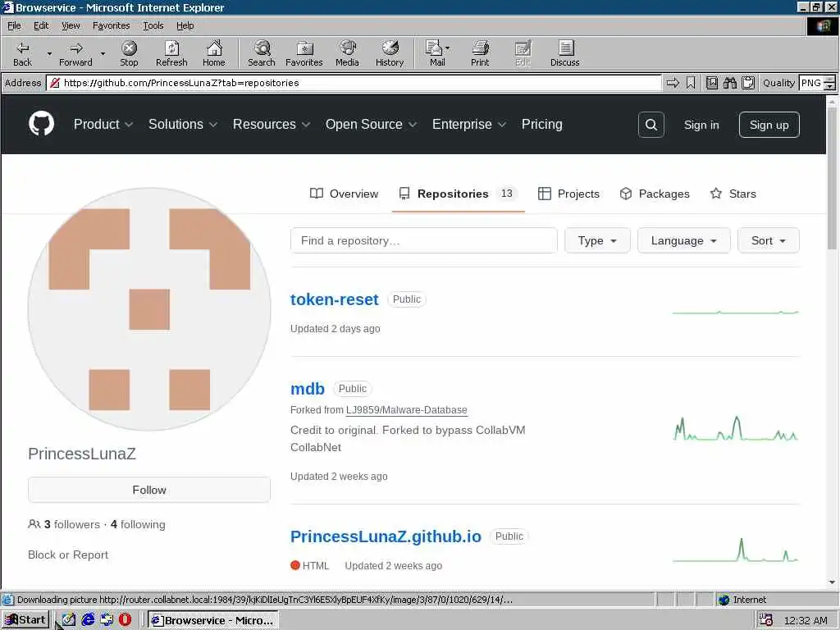The width and height of the screenshot is (840, 630).
Task: Print the current page
Action: [x=480, y=53]
